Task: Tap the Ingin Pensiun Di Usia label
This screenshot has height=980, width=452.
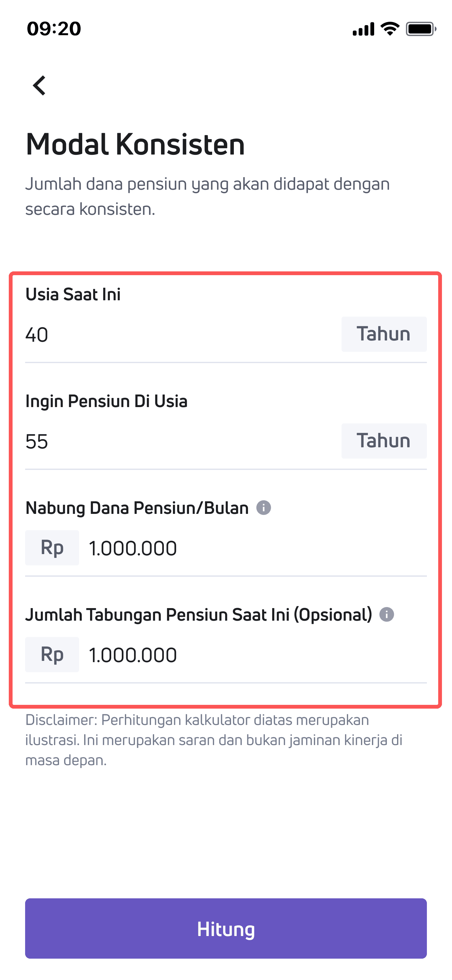Action: 106,400
